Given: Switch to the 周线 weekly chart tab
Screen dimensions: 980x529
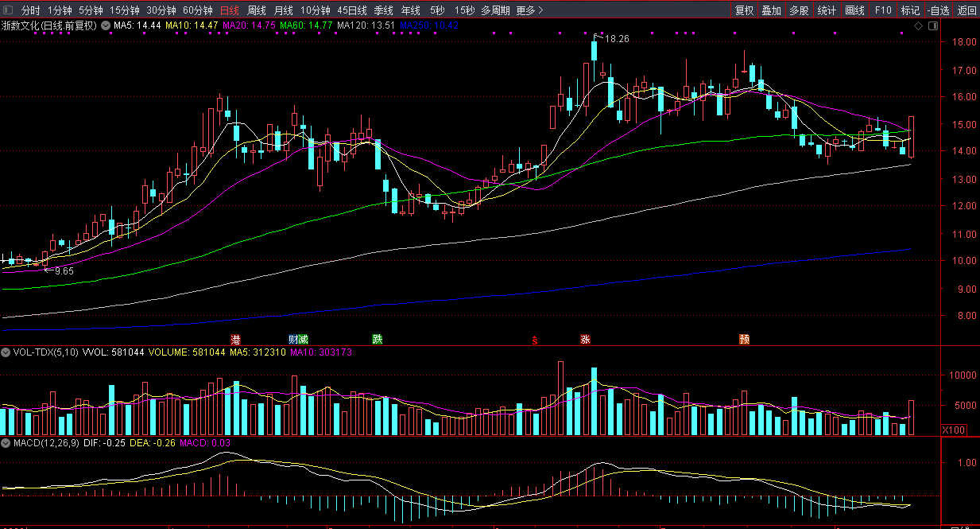Looking at the screenshot, I should click(x=257, y=10).
